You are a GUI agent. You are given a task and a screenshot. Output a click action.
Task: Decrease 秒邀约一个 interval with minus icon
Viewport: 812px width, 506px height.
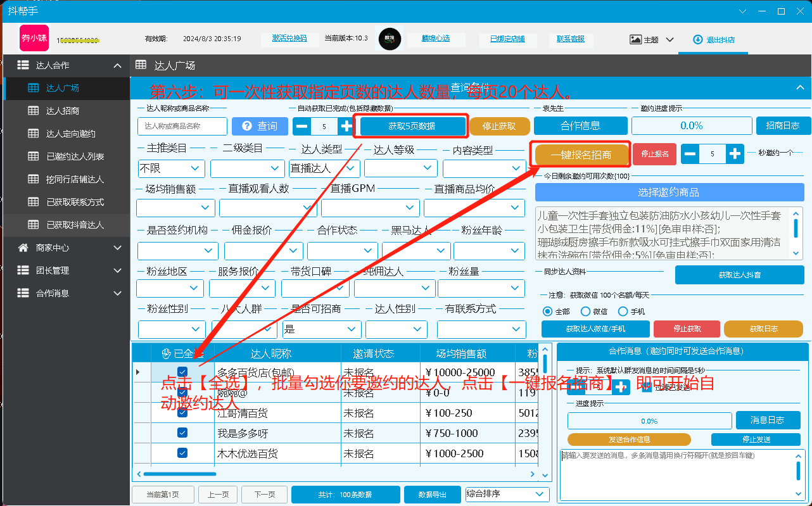pos(690,154)
